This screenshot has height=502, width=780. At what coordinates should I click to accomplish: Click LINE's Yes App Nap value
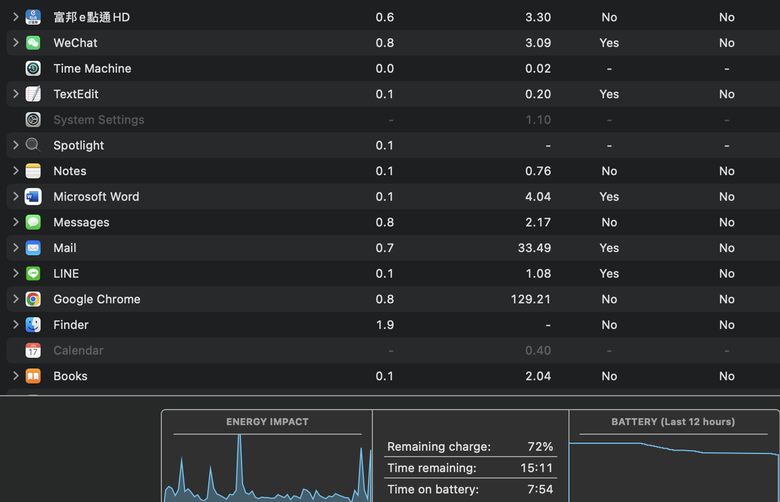coord(609,273)
